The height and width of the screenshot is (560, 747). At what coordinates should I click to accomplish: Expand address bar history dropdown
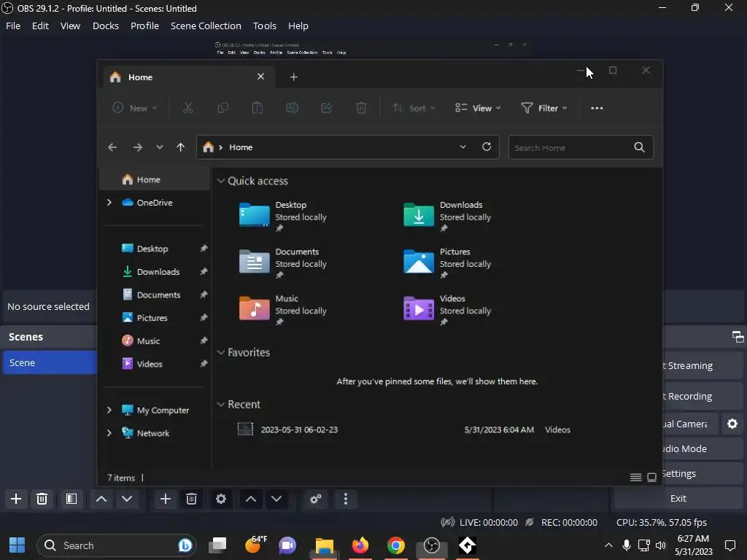pos(462,147)
